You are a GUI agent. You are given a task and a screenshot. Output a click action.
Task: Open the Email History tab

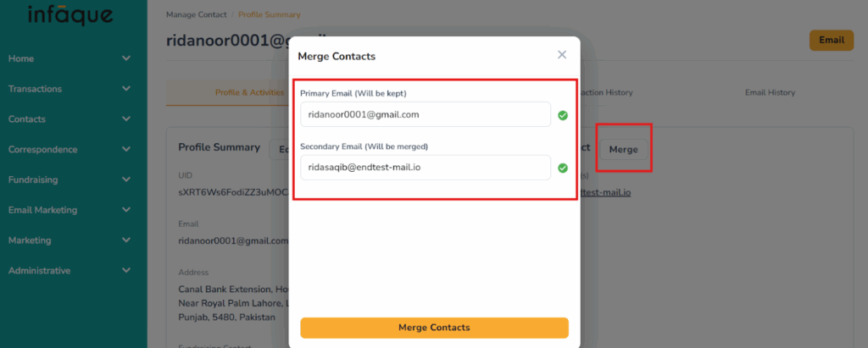coord(770,92)
